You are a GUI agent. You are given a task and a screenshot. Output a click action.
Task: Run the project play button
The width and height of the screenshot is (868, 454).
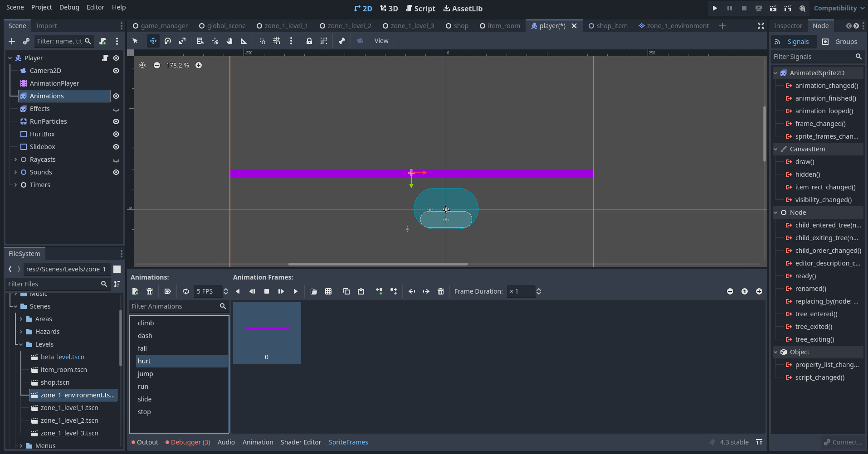715,8
